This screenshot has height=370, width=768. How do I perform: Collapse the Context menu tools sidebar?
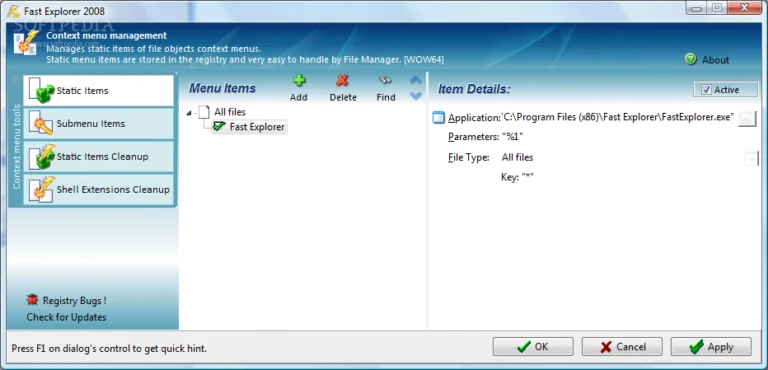(x=15, y=79)
